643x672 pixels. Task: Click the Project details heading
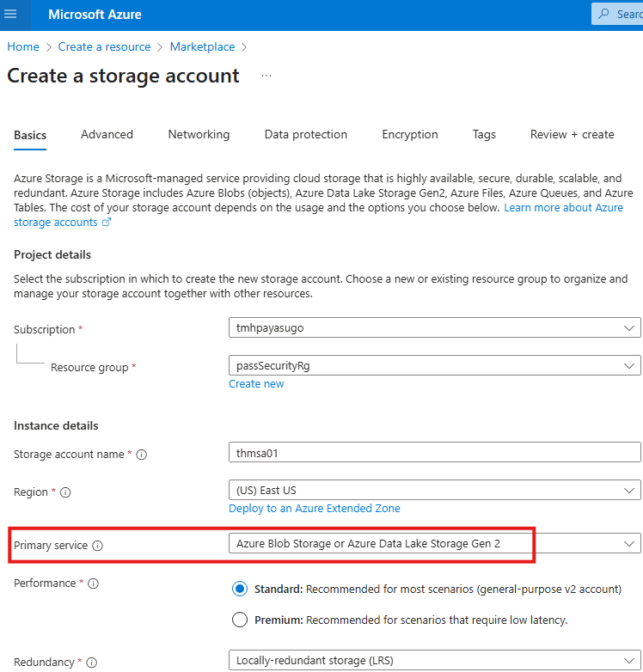pyautogui.click(x=52, y=255)
